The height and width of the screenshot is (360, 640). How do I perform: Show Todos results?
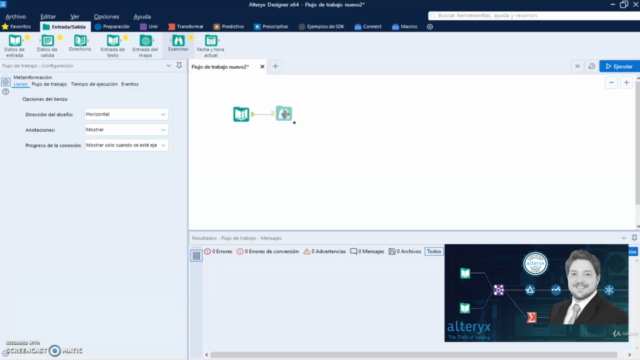tap(433, 251)
